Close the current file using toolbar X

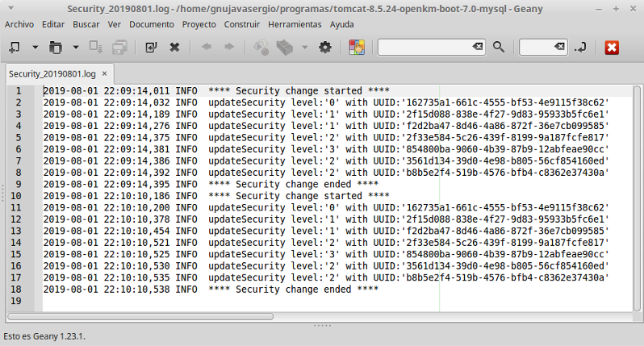[x=174, y=48]
